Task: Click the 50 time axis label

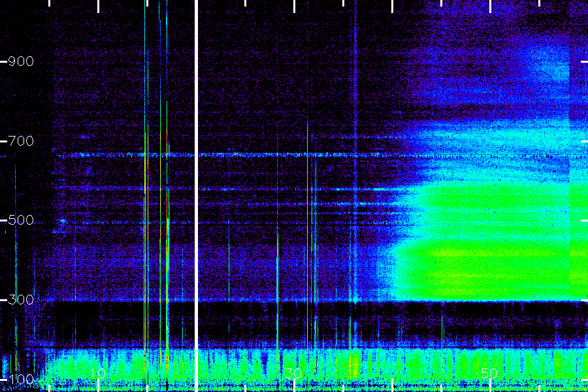Action: [x=489, y=374]
